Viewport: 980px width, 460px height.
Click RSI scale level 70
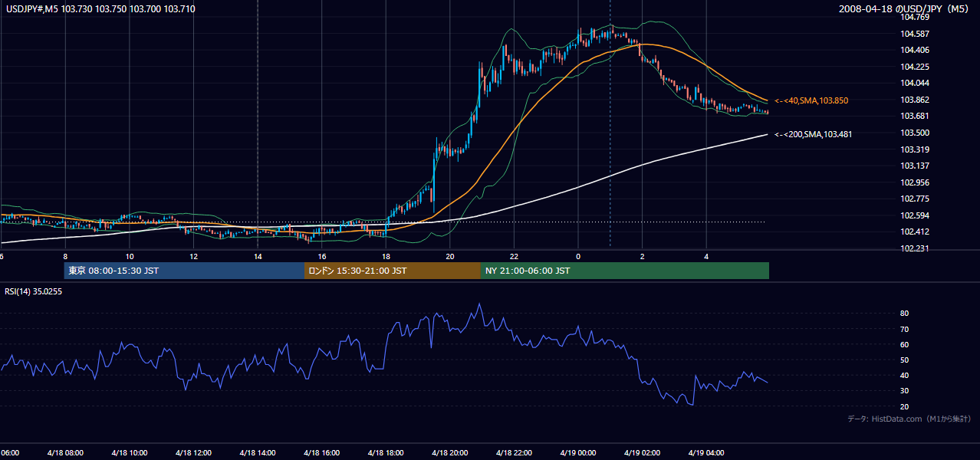pyautogui.click(x=905, y=329)
